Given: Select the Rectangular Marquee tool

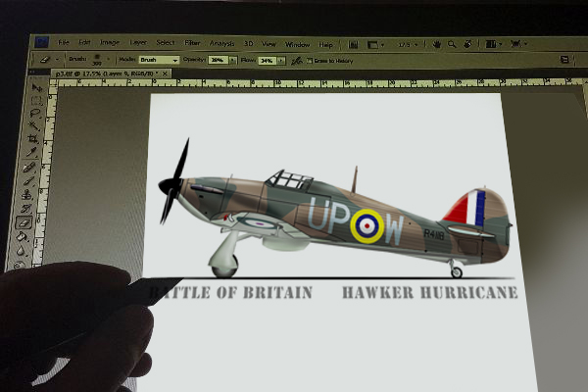Looking at the screenshot, I should (x=36, y=100).
